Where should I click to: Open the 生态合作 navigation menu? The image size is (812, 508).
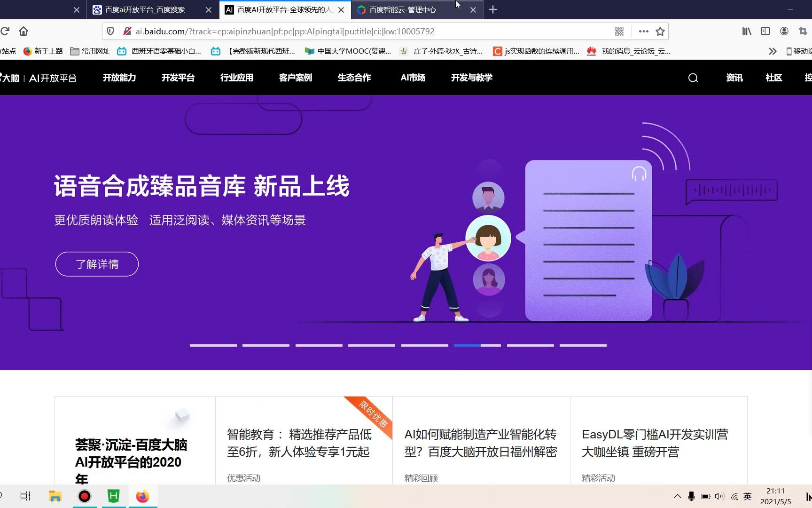[x=354, y=78]
